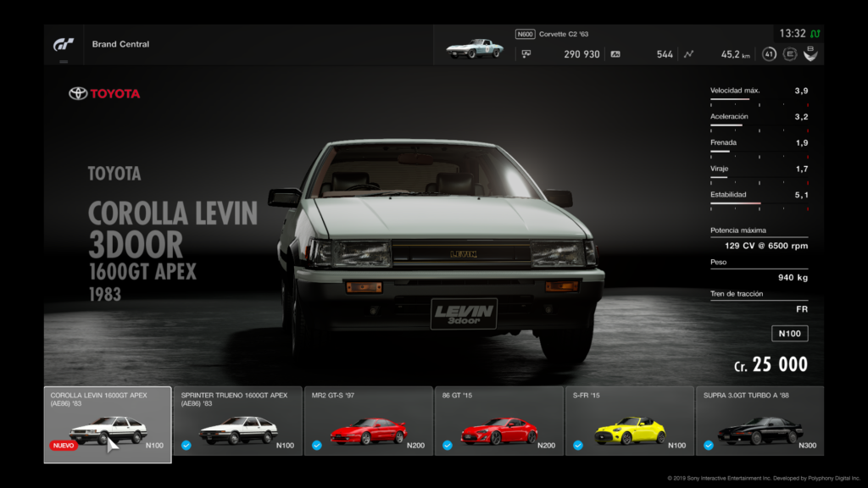Screen dimensions: 868x488
Task: Click the owned checkmark on Supra card
Action: 709,446
